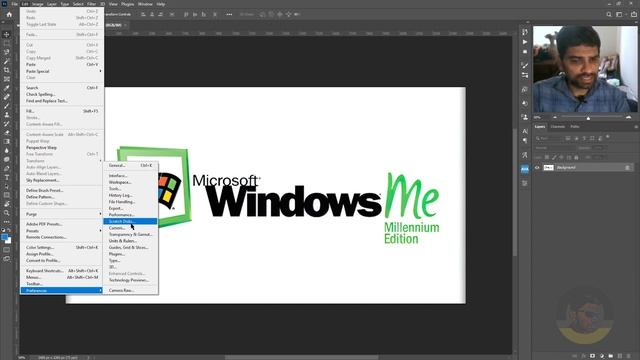Image resolution: width=640 pixels, height=360 pixels.
Task: Choose Scratch Disks in Preferences submenu
Action: coord(130,221)
